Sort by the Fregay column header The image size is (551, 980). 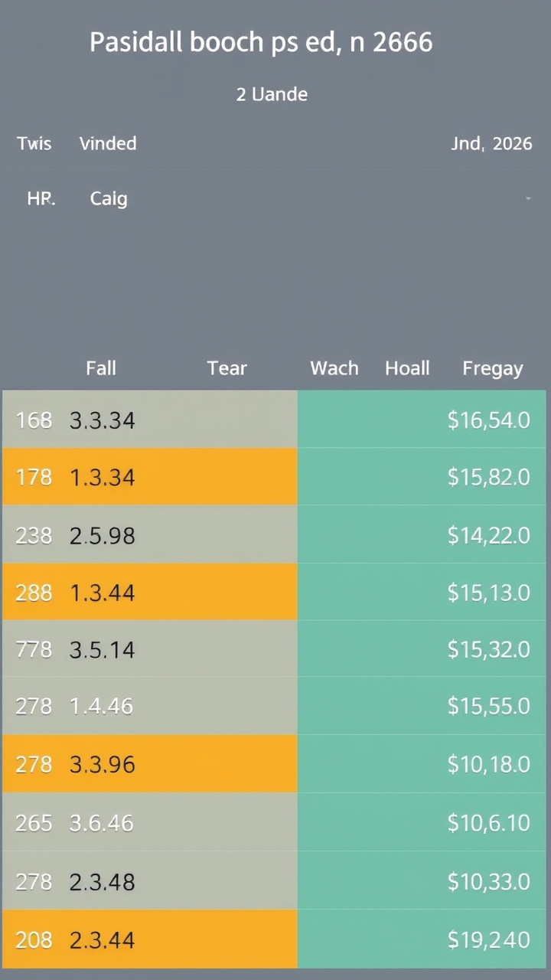point(492,368)
